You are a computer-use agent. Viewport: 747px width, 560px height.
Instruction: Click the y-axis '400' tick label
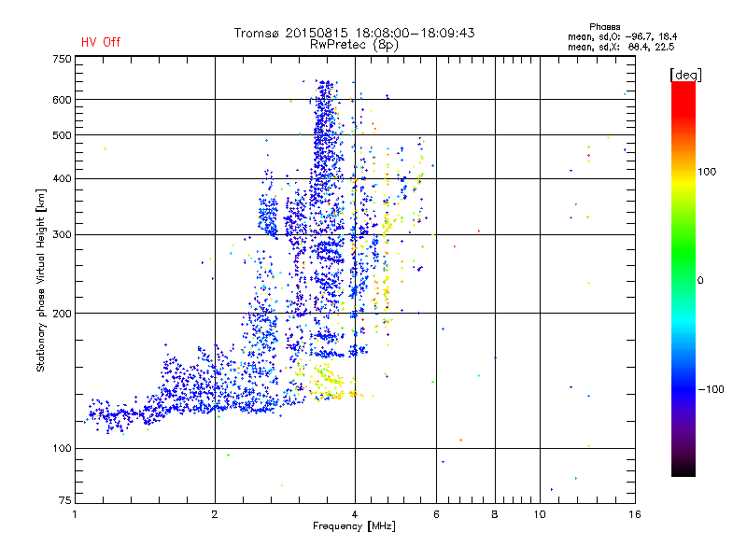[62, 178]
